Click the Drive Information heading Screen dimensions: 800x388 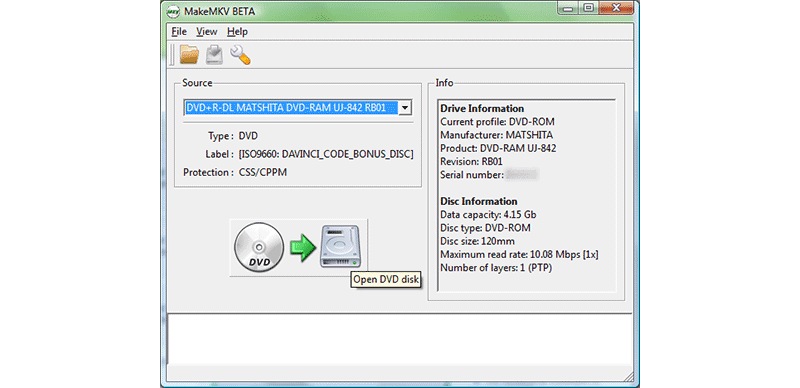[482, 108]
